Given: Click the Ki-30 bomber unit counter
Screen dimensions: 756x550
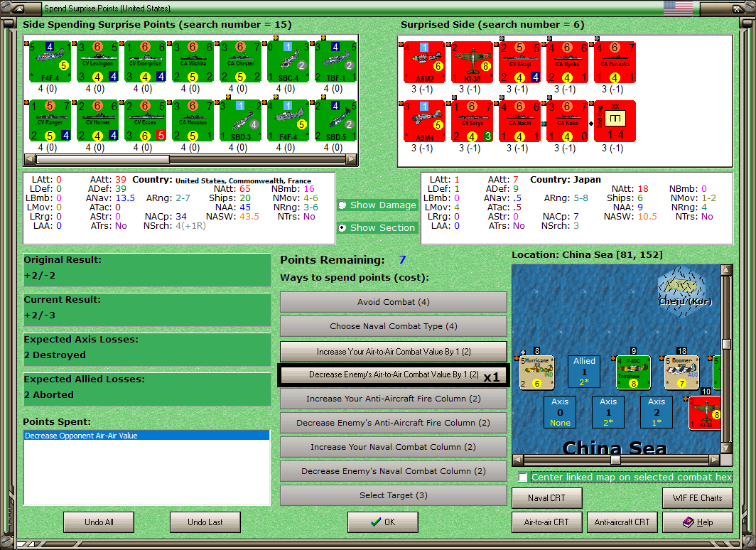Looking at the screenshot, I should [472, 63].
